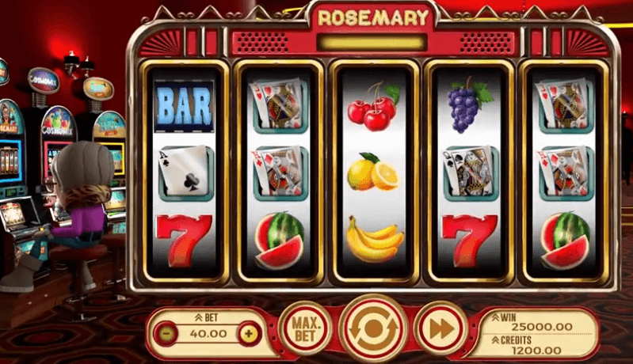This screenshot has height=364, width=633.
Task: Click the watermelon on the second reel
Action: pyautogui.click(x=280, y=241)
